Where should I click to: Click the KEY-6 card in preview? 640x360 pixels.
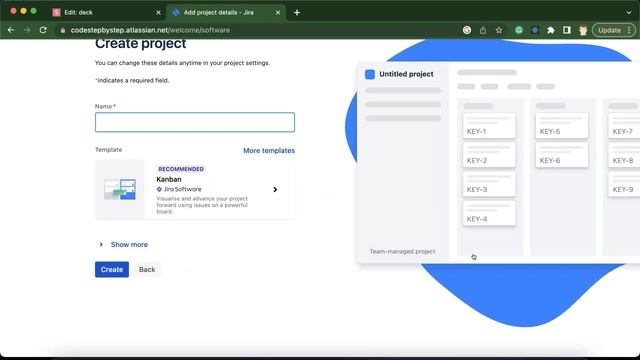point(562,155)
